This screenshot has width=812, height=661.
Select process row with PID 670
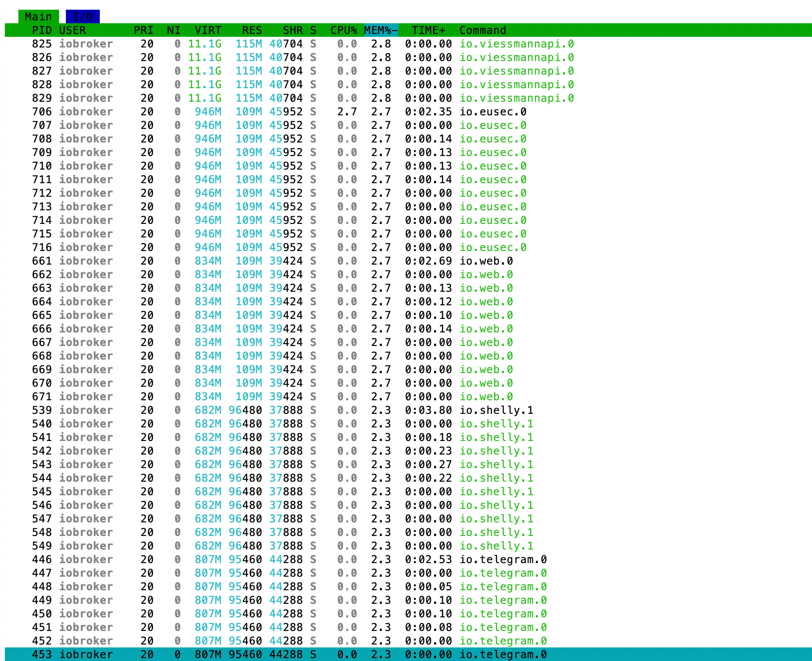point(408,383)
